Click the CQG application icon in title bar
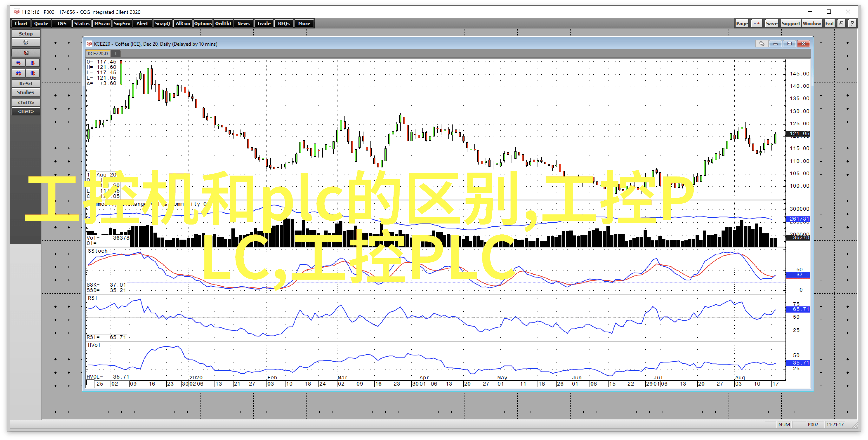This screenshot has width=868, height=440. pyautogui.click(x=17, y=12)
